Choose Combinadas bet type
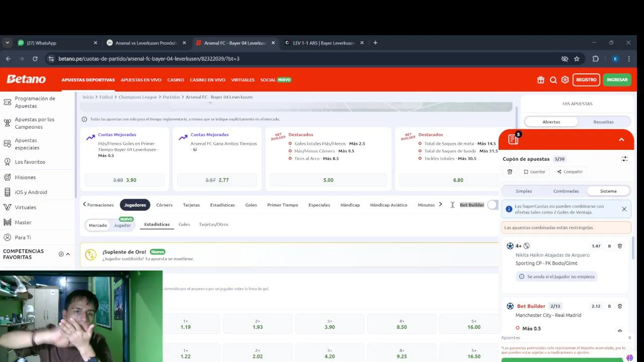This screenshot has width=644, height=362. pyautogui.click(x=566, y=191)
